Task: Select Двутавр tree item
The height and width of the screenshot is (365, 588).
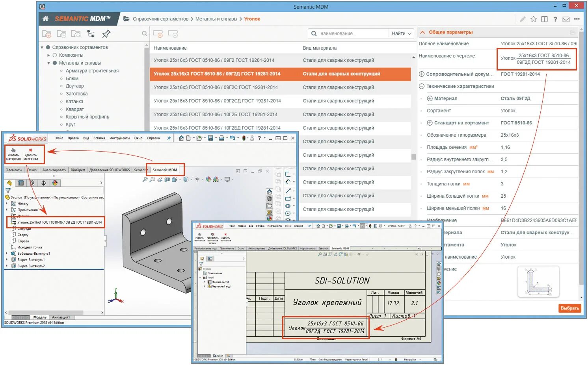Action: [x=75, y=86]
